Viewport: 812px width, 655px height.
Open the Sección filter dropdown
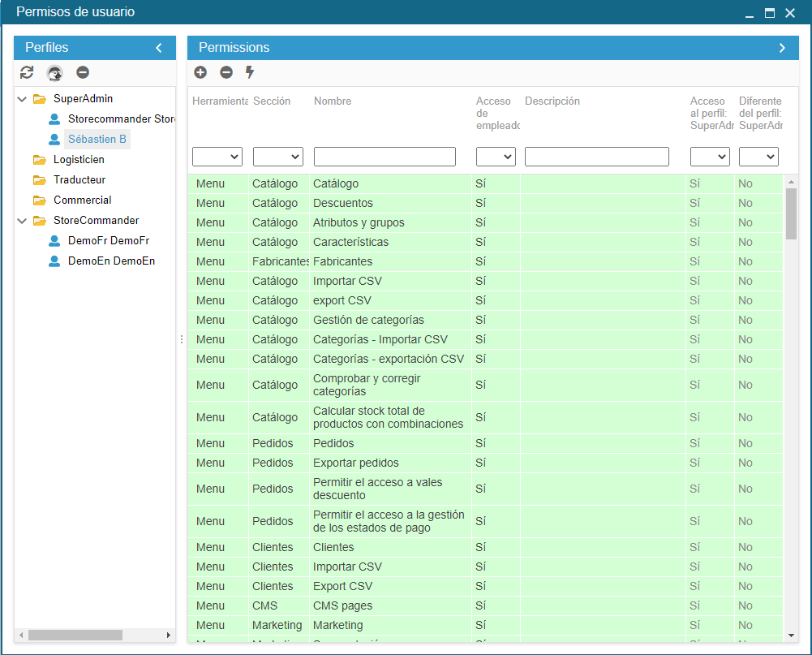point(277,157)
